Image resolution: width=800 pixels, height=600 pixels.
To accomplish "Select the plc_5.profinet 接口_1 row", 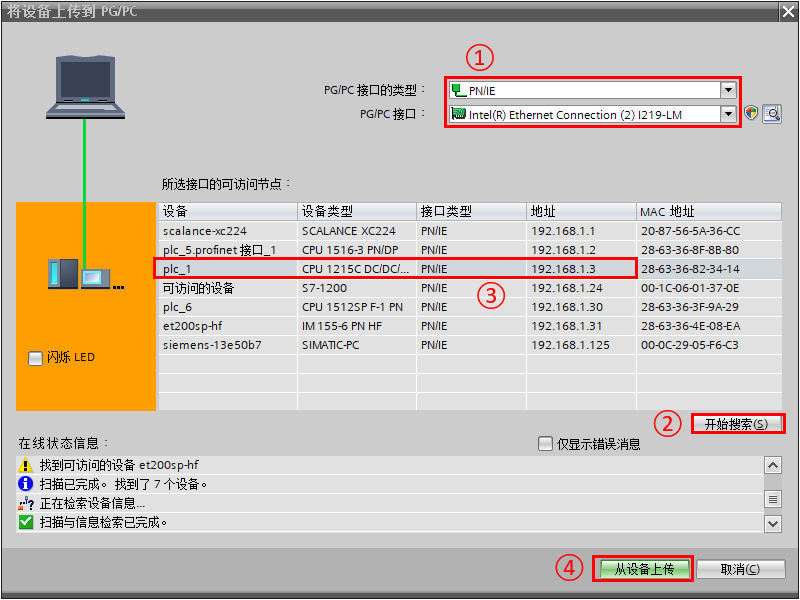I will (x=470, y=250).
